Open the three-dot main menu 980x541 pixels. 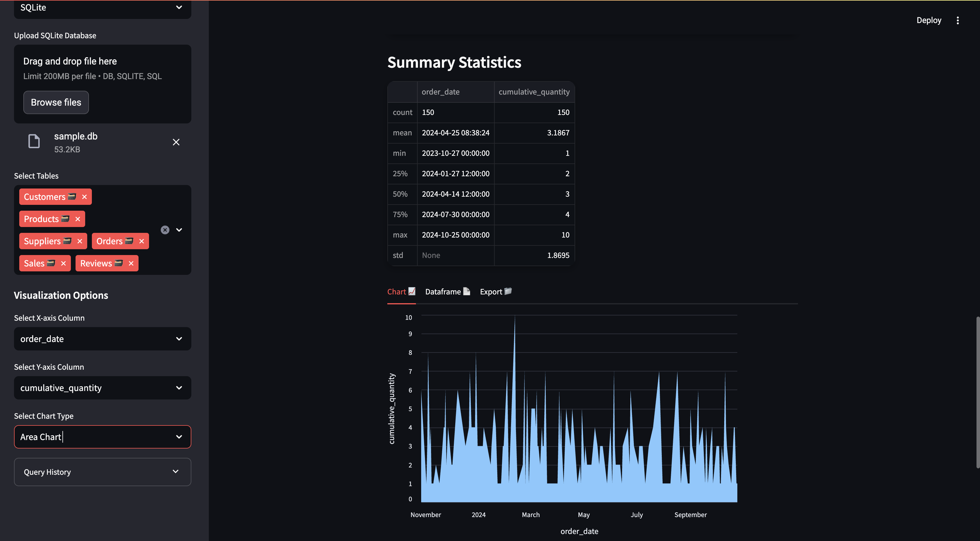click(x=958, y=20)
